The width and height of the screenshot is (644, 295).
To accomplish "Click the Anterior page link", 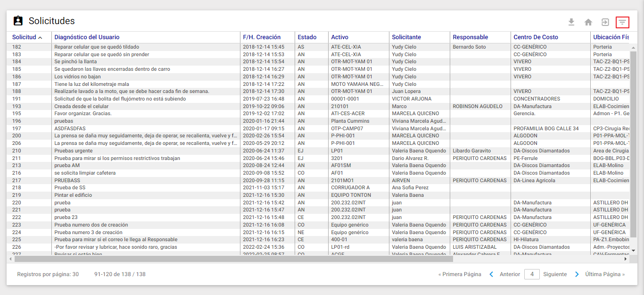I will tap(510, 274).
